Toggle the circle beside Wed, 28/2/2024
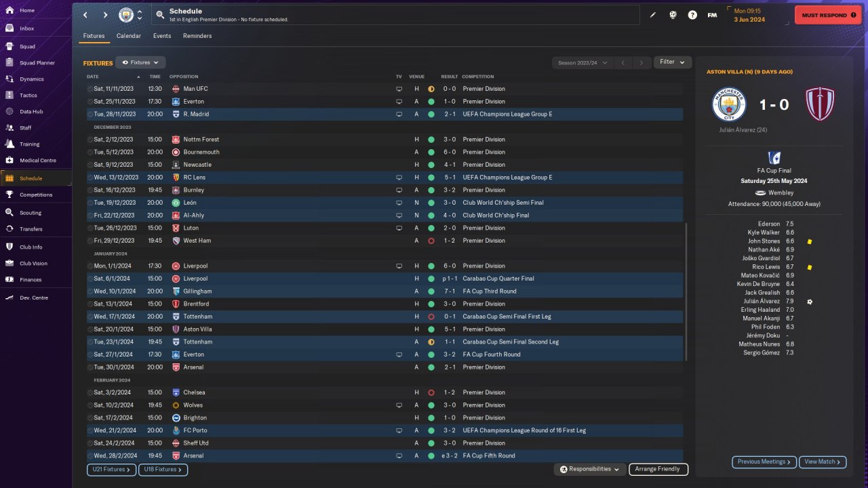 coord(90,456)
